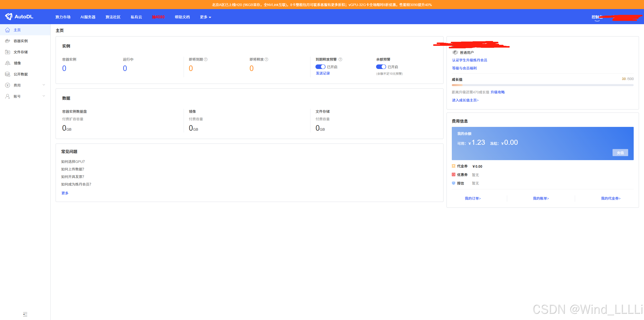Viewport: 644px width, 320px height.
Task: Click the home icon in sidebar
Action: point(8,30)
